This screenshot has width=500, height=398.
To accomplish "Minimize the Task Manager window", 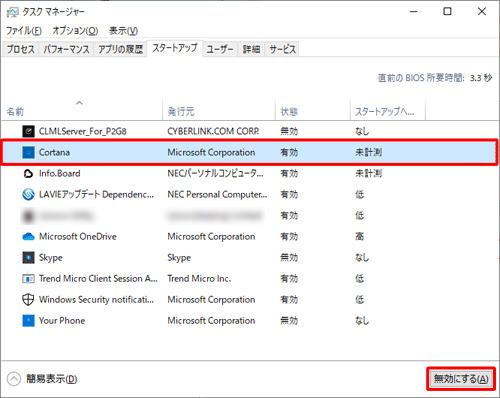I will coord(414,12).
